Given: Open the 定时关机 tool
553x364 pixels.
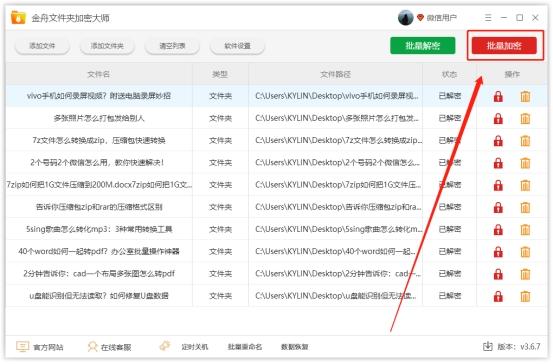Looking at the screenshot, I should tap(184, 347).
